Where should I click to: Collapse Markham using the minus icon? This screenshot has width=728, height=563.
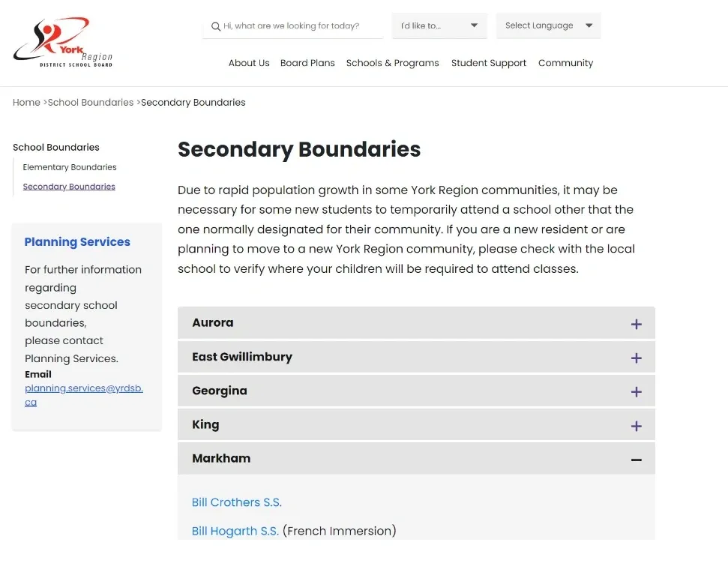click(x=636, y=460)
